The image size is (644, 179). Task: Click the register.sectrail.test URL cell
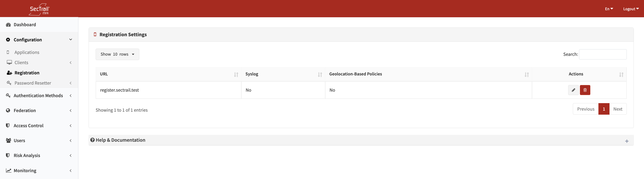click(168, 90)
